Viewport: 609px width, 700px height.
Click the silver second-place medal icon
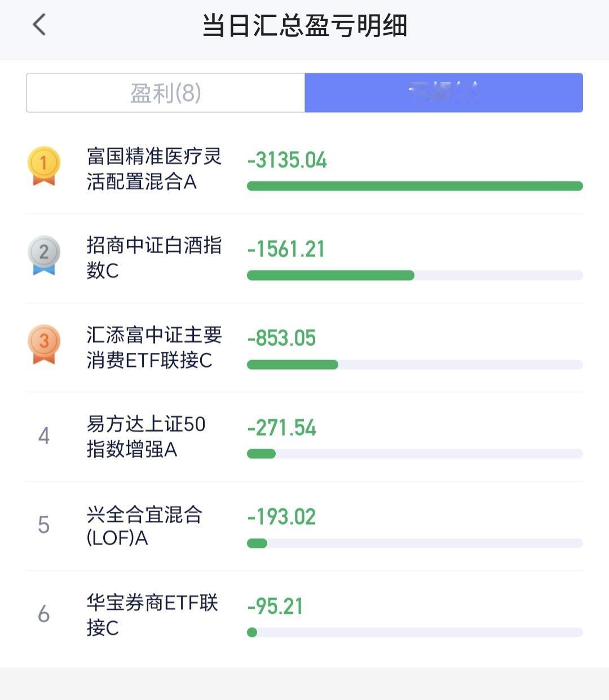tap(44, 255)
